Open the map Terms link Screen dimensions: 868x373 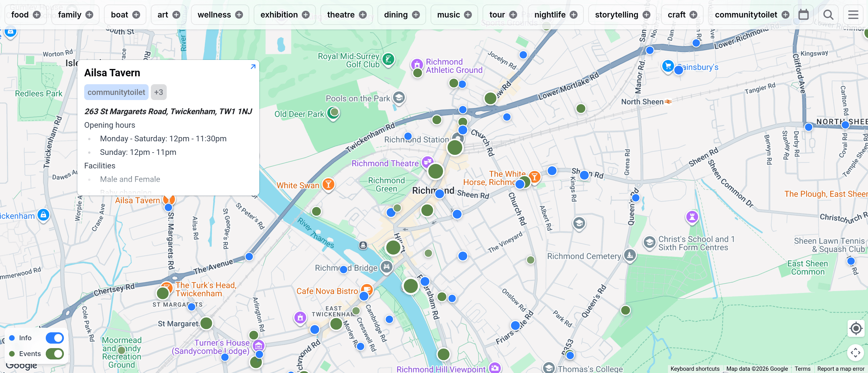point(802,368)
